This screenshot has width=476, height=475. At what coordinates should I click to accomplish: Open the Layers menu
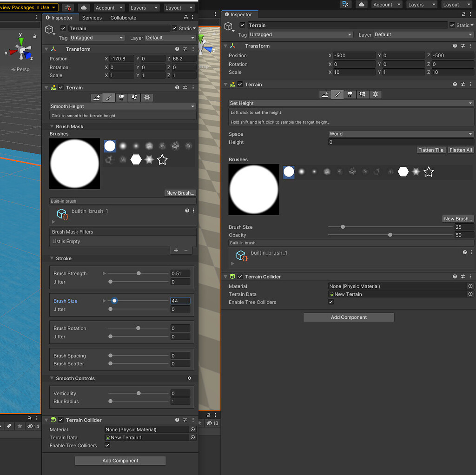coord(144,7)
